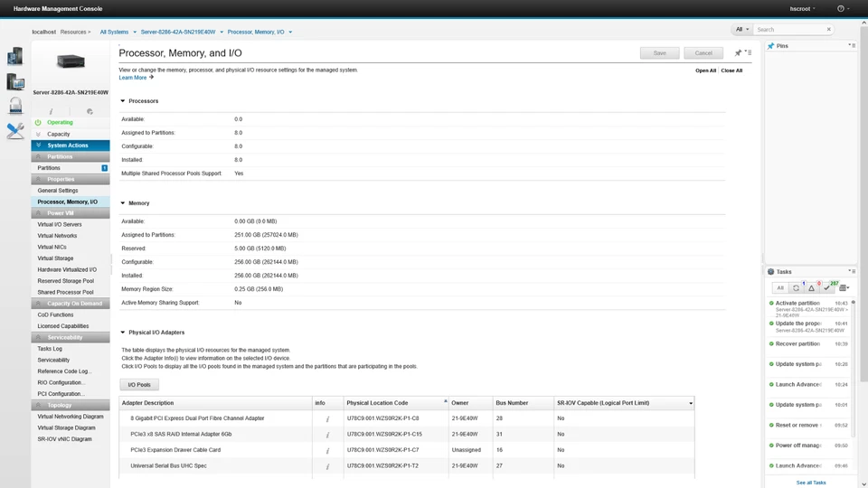Open the All search scope dropdown

click(x=741, y=29)
